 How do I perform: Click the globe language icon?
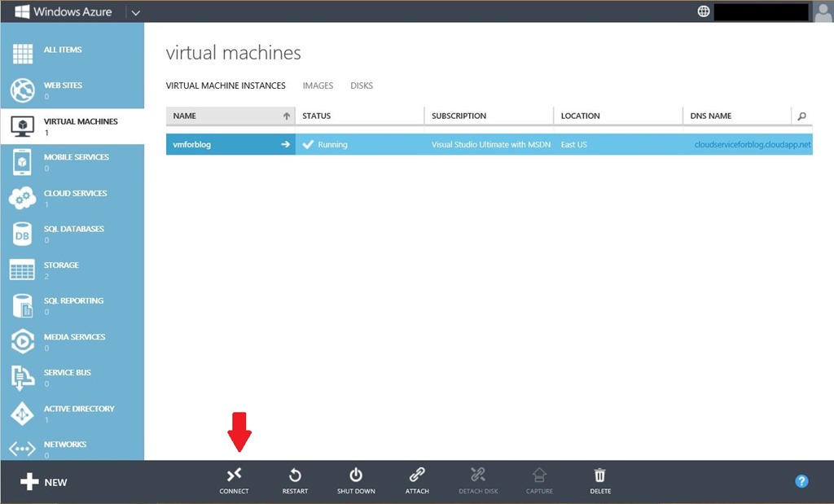point(703,11)
